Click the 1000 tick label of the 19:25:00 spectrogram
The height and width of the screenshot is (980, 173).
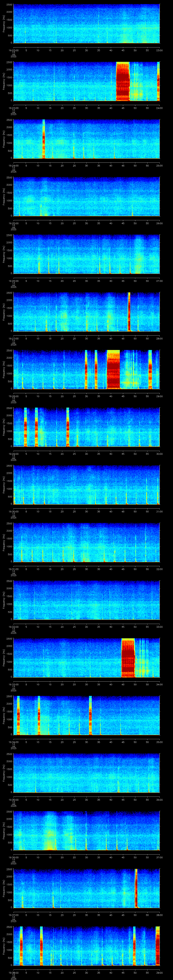tap(9, 200)
